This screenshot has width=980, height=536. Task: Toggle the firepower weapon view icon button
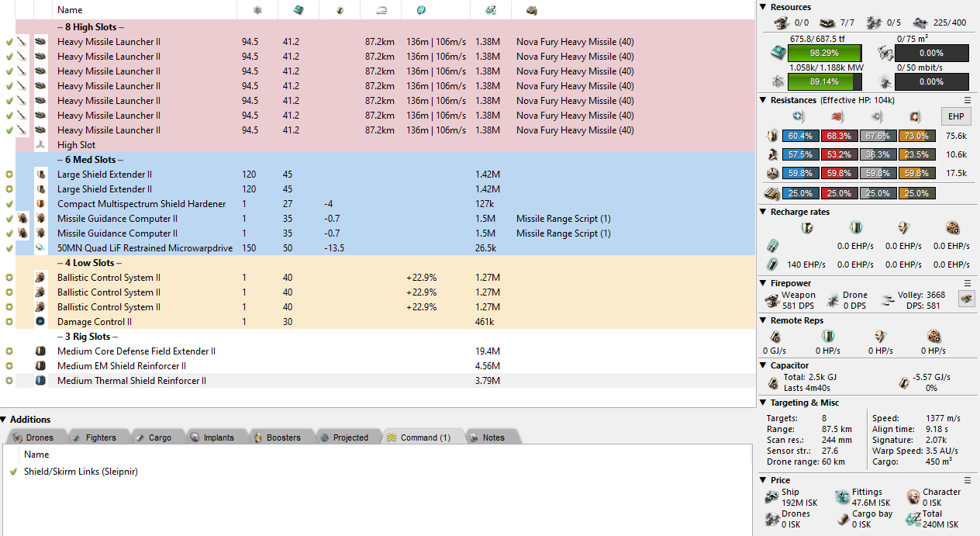coord(966,299)
